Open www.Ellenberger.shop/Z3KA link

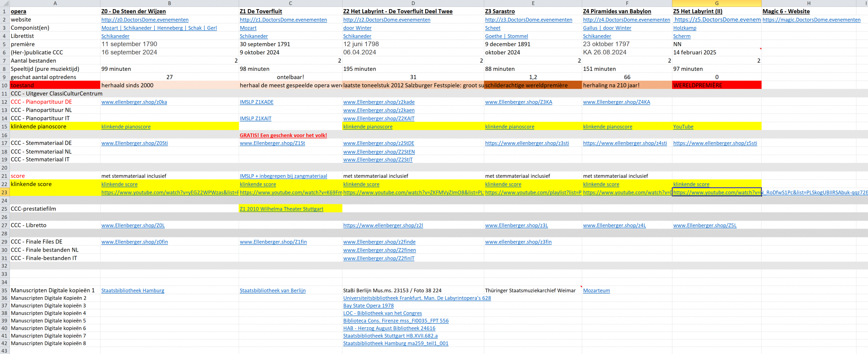pyautogui.click(x=518, y=102)
